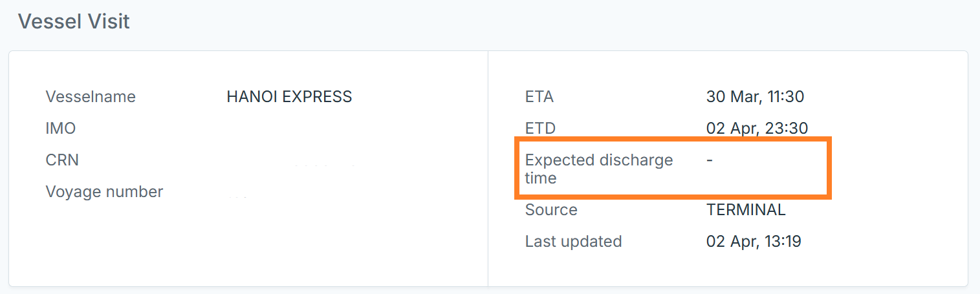Click the Source field label
980x294 pixels.
[x=551, y=210]
